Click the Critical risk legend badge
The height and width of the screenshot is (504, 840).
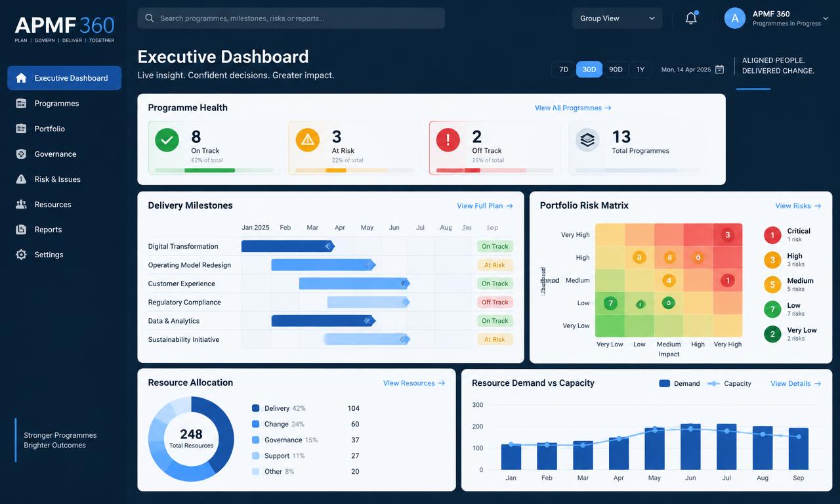pyautogui.click(x=772, y=235)
